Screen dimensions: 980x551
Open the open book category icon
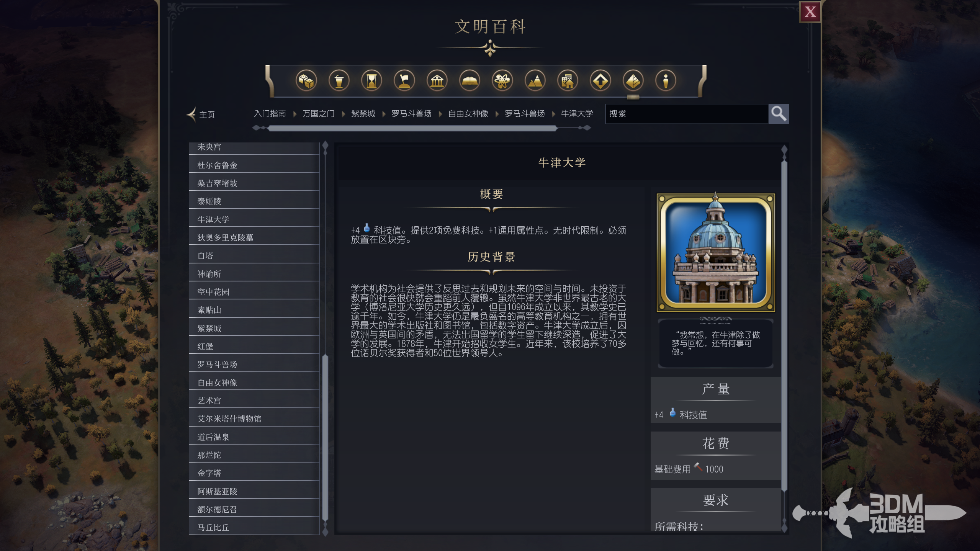470,81
